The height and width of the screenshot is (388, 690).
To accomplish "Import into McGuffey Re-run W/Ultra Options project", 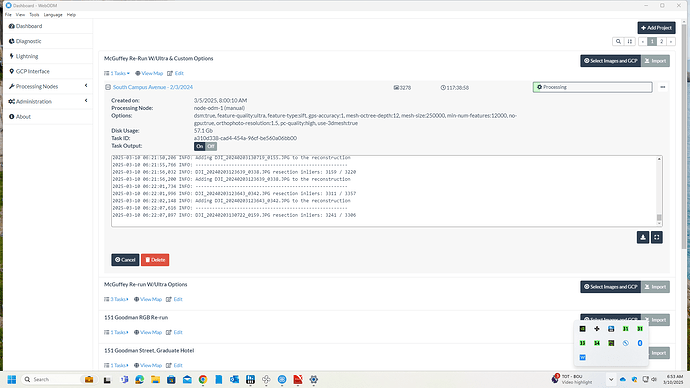I will pos(655,287).
